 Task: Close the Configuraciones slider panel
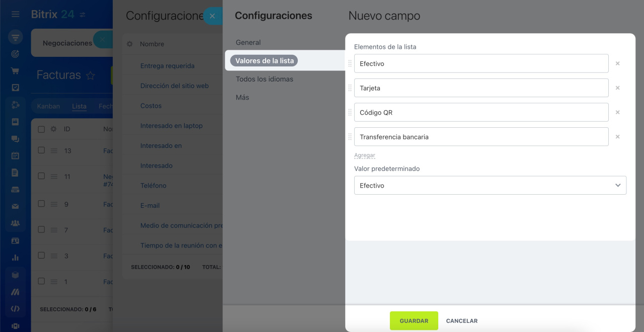[x=212, y=16]
